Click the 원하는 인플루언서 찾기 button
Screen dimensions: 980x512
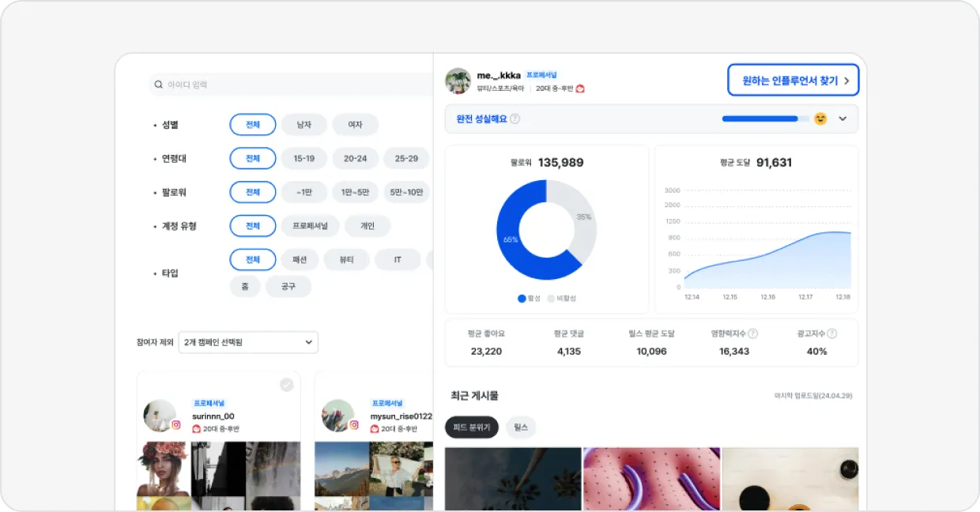(x=793, y=80)
